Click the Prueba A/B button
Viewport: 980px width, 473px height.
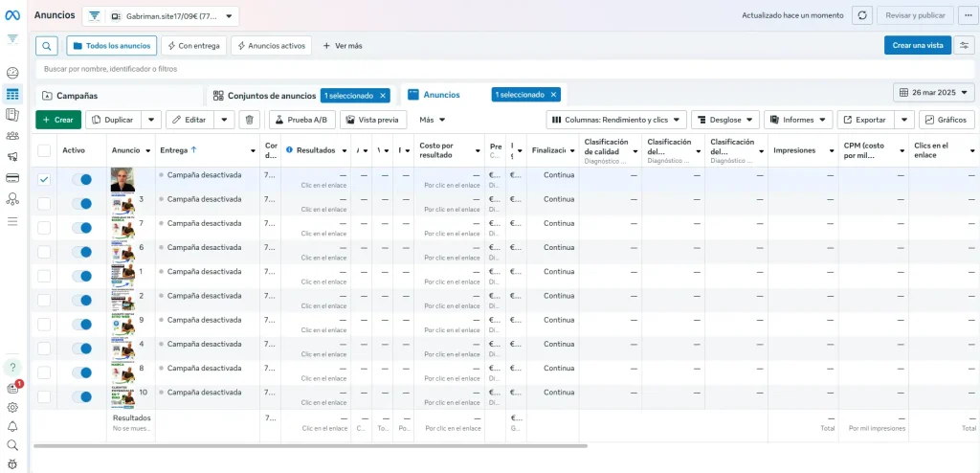coord(302,120)
